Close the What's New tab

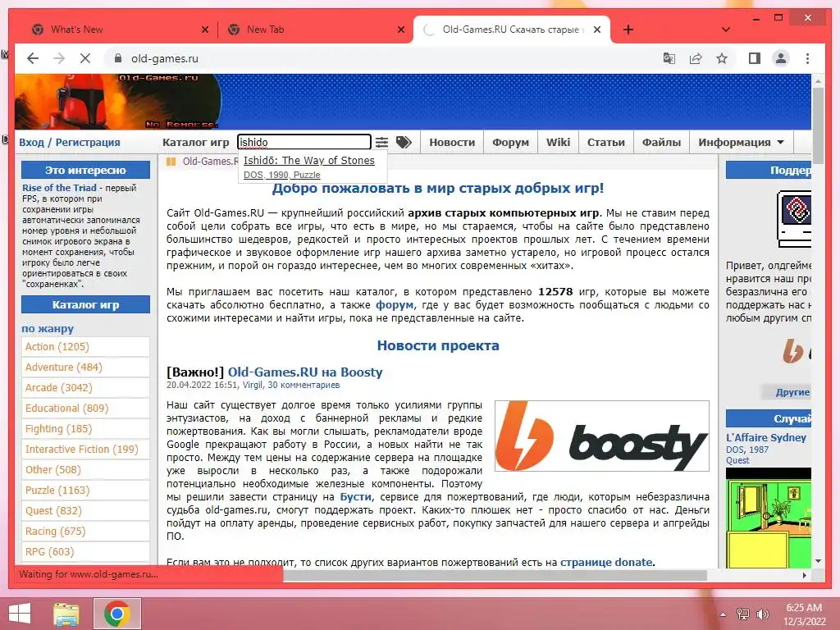click(205, 30)
